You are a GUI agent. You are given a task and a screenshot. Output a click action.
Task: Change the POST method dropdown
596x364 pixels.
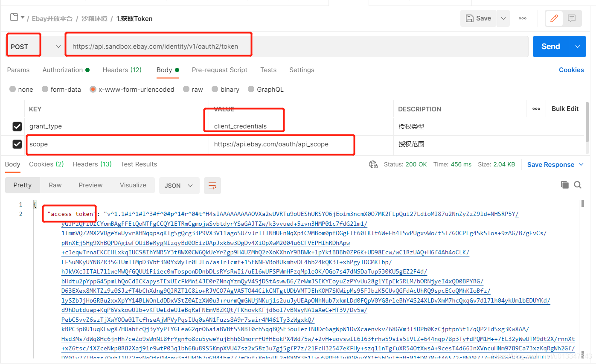[35, 47]
